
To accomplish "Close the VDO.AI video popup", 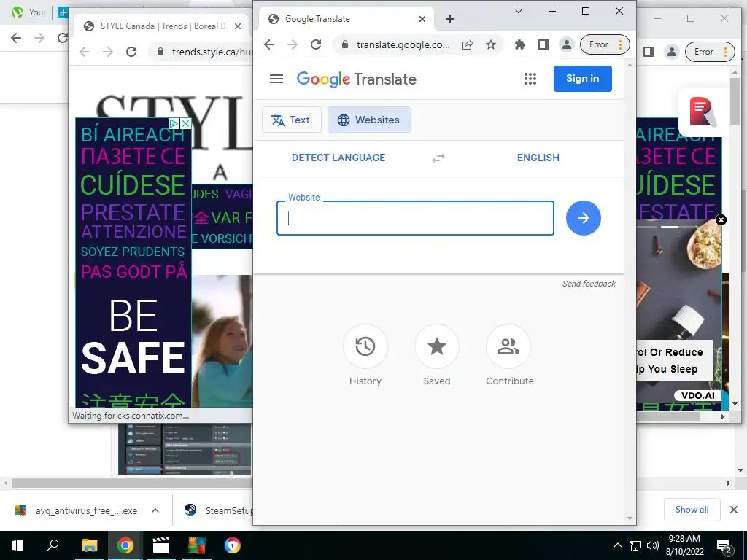I will [721, 220].
